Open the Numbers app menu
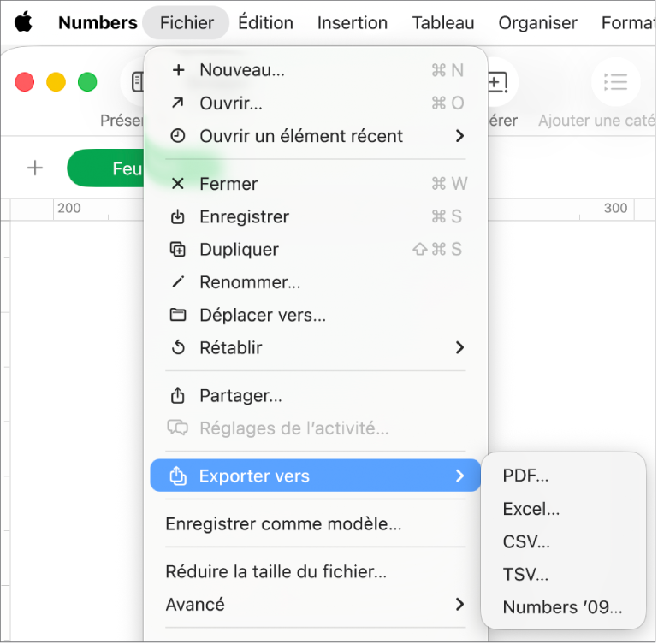The width and height of the screenshot is (658, 644). click(98, 22)
